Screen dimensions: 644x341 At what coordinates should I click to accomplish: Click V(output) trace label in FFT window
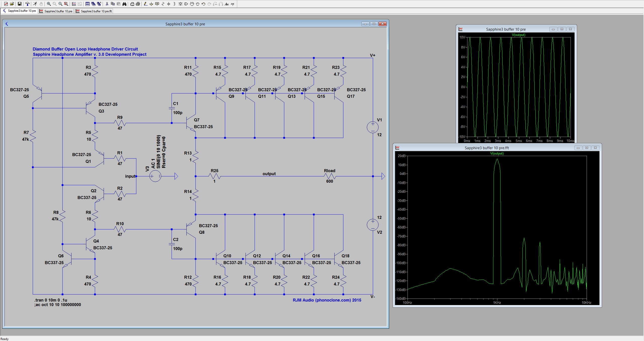tap(497, 153)
